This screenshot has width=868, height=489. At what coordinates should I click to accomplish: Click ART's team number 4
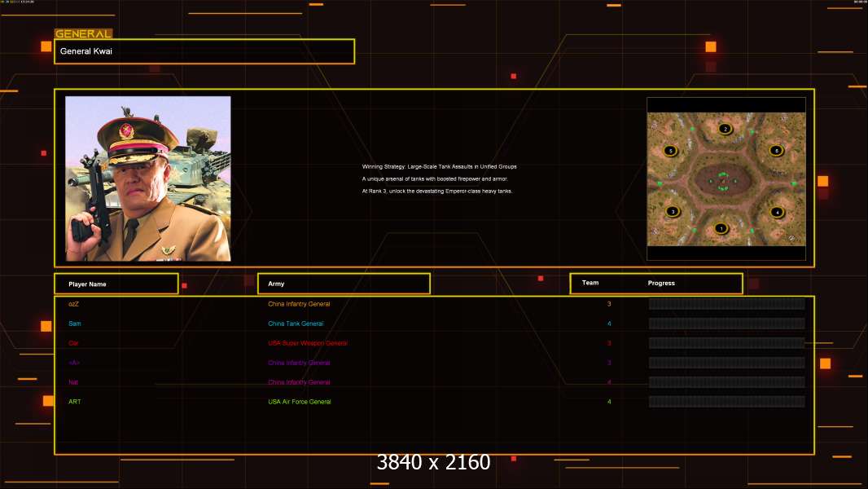609,402
